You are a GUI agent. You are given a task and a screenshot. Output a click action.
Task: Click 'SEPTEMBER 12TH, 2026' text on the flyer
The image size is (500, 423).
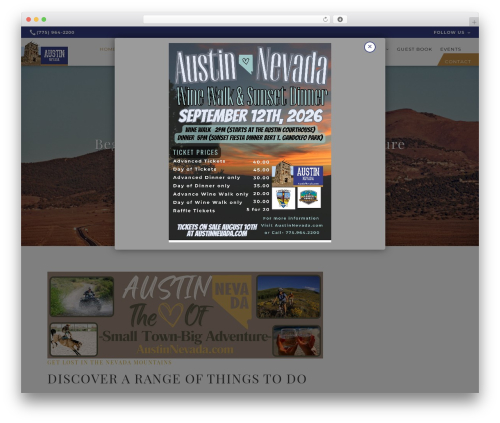pyautogui.click(x=250, y=116)
